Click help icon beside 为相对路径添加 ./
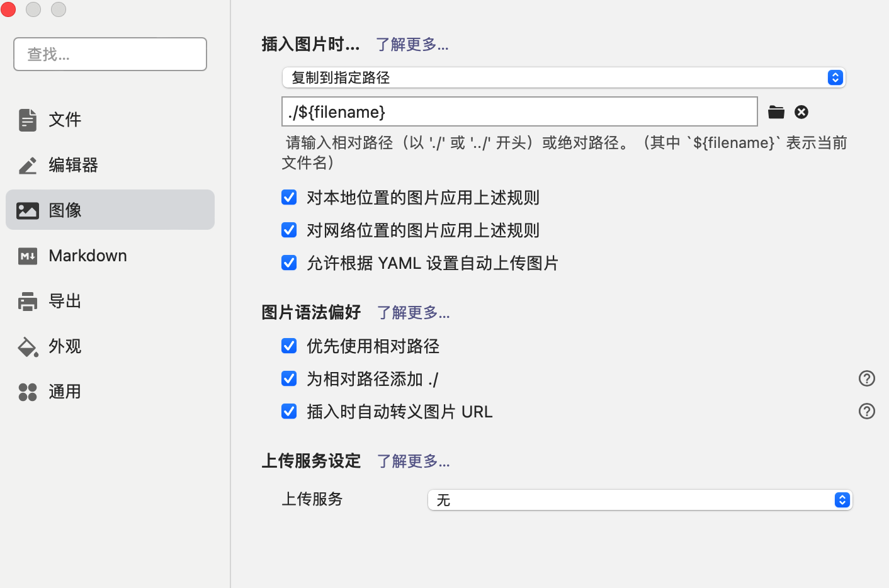 [867, 378]
